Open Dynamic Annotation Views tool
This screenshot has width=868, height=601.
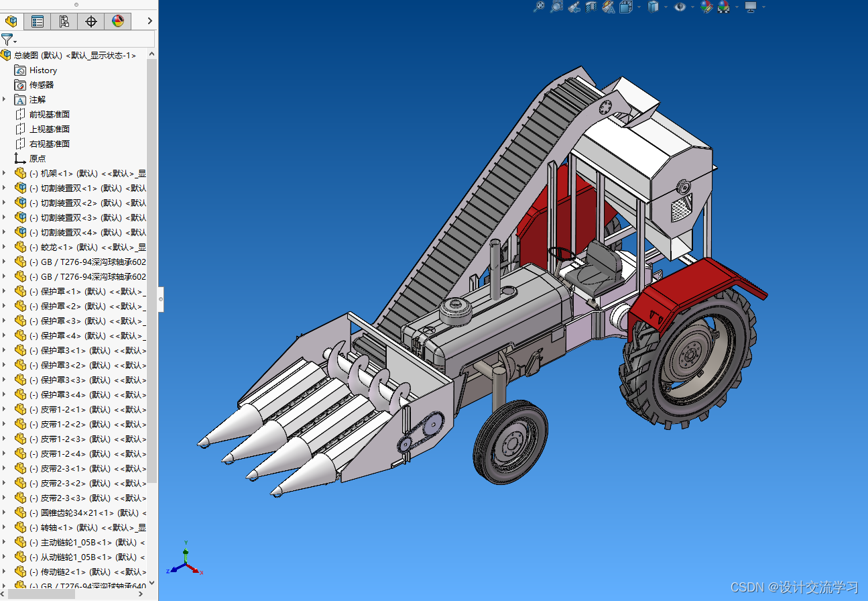pos(609,7)
